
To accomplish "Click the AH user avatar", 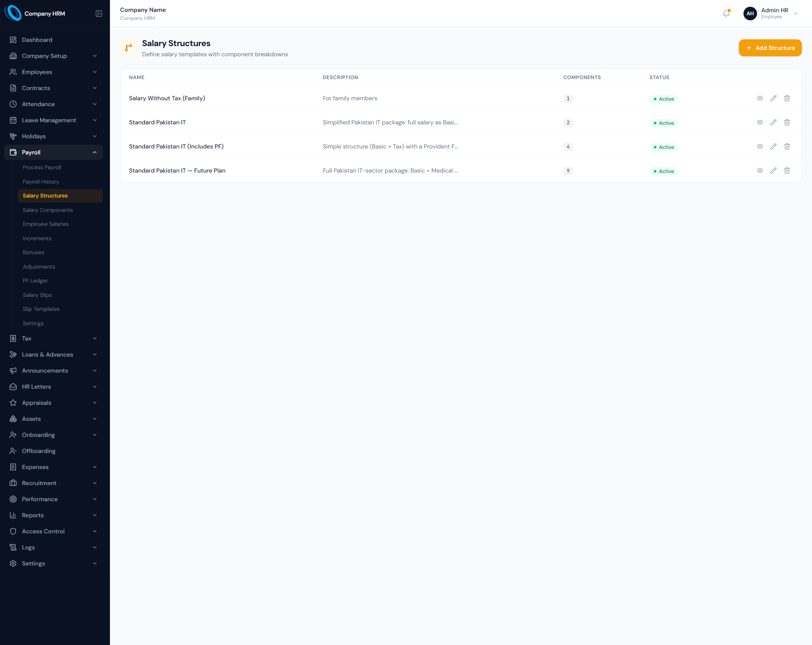I will tap(750, 14).
